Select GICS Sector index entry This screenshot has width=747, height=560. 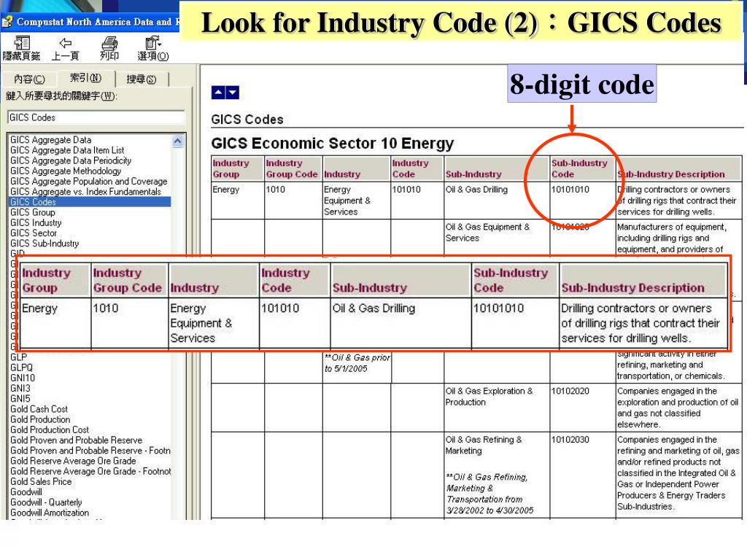click(34, 233)
